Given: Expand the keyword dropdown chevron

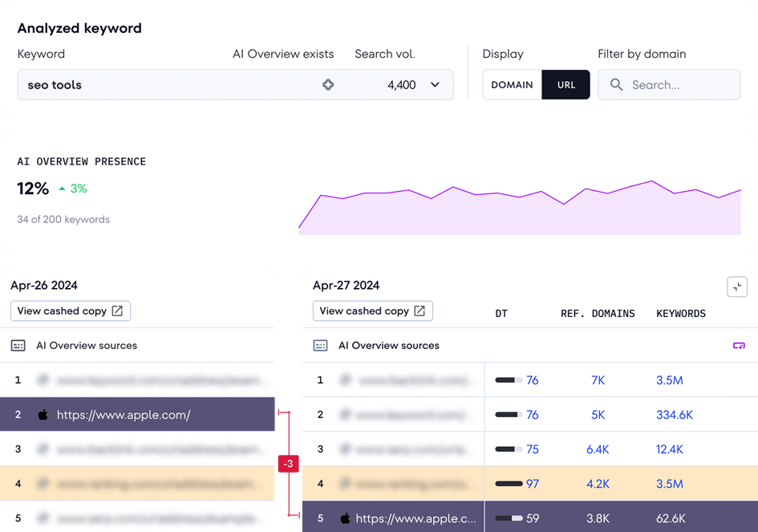Looking at the screenshot, I should 435,85.
